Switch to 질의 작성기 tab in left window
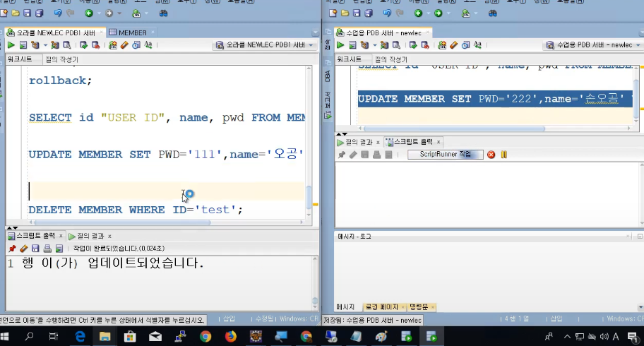This screenshot has width=644, height=346. [x=61, y=59]
